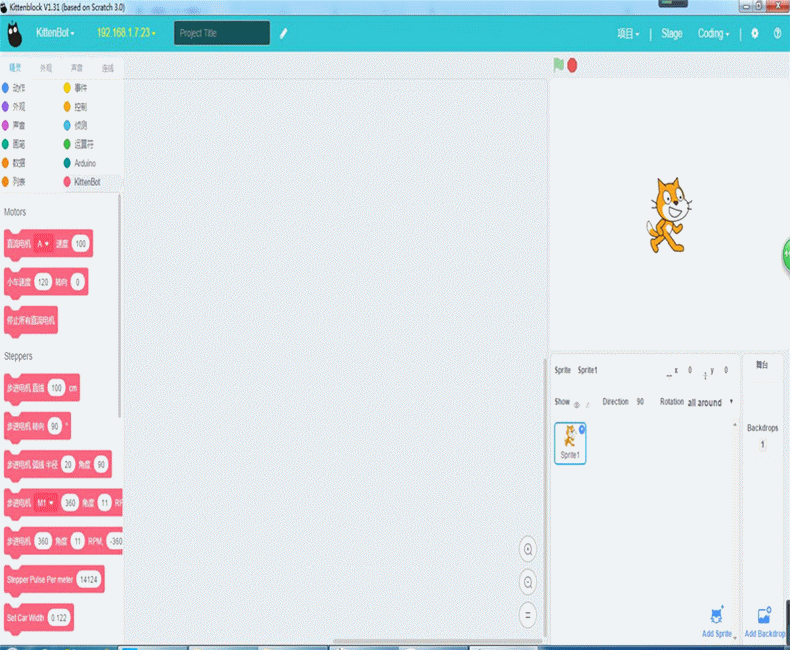The width and height of the screenshot is (790, 650).
Task: Click the green circular button at stage edge
Action: click(x=786, y=255)
